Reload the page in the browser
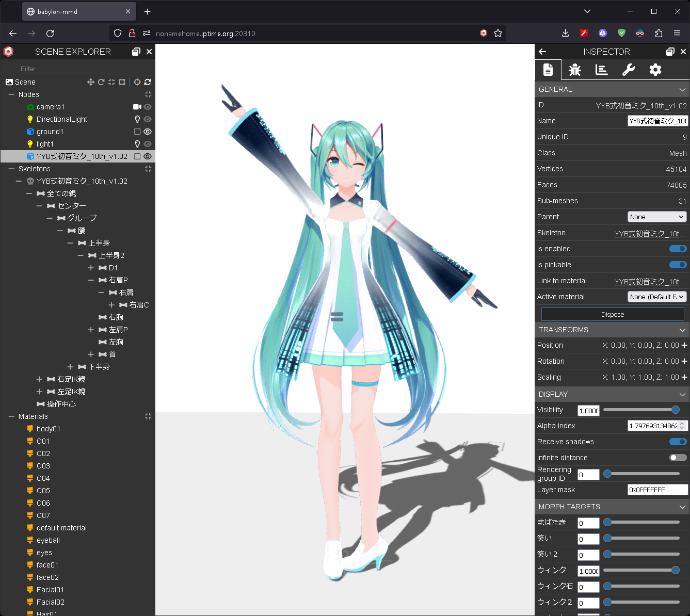Image resolution: width=690 pixels, height=616 pixels. (50, 34)
